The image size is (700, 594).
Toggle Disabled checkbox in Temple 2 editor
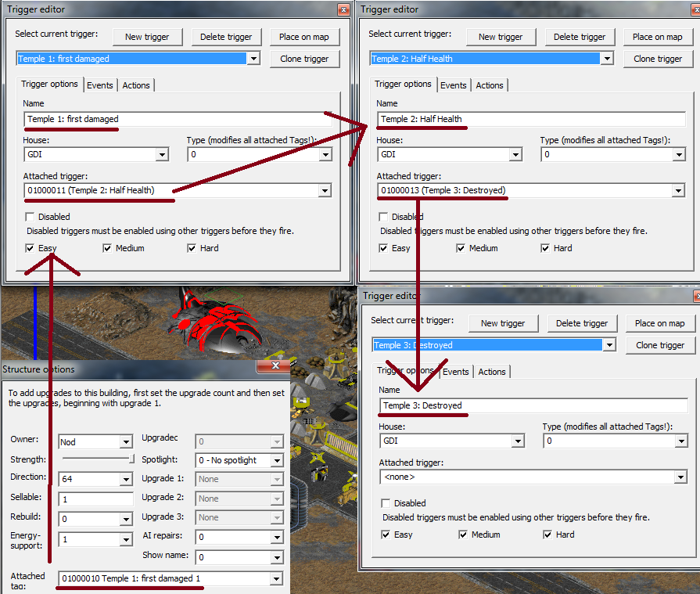383,217
